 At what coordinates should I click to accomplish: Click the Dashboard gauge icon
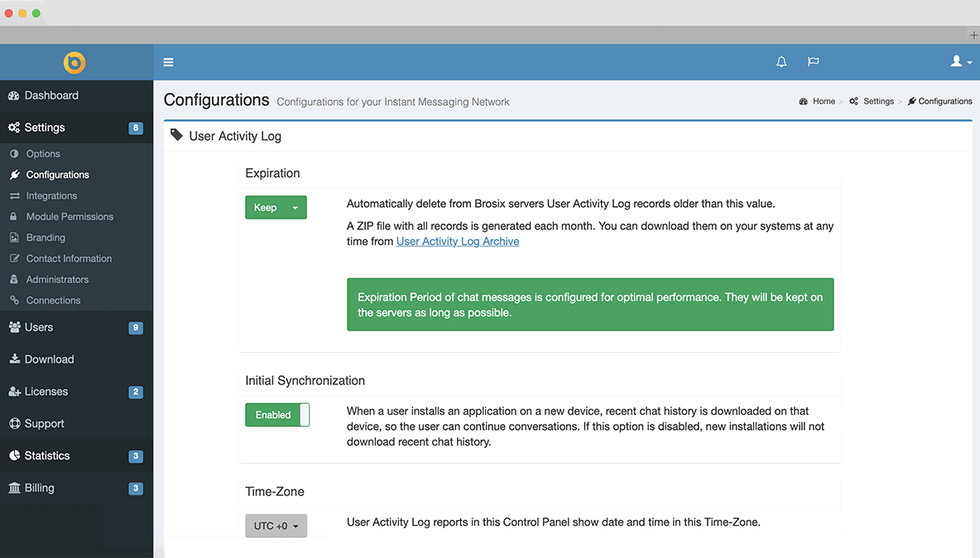click(14, 95)
